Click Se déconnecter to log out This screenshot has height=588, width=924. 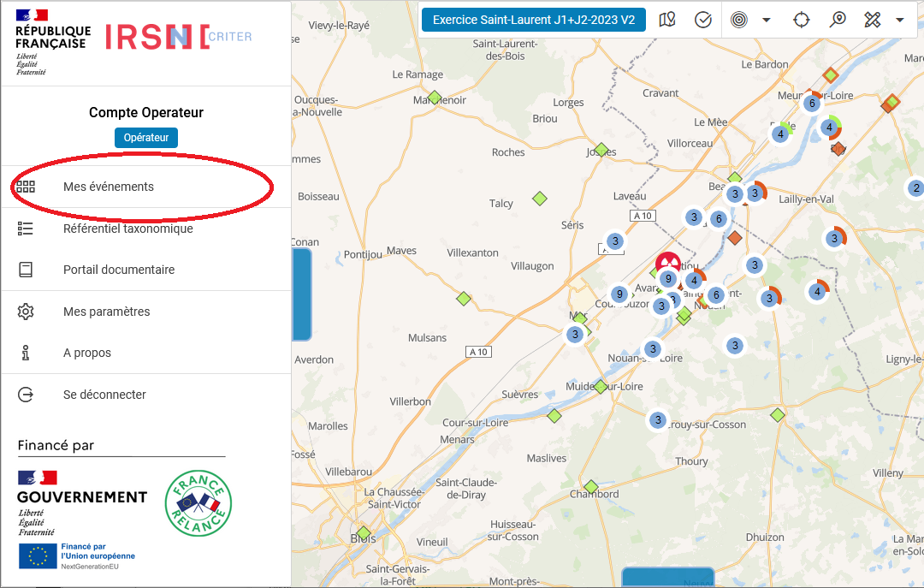pos(104,395)
